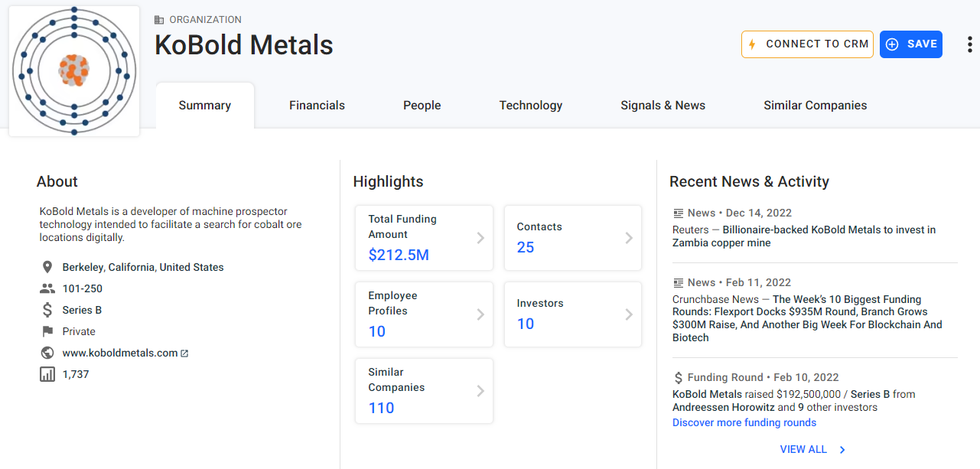
Task: Click the KoBold Metals atom logo
Action: pyautogui.click(x=74, y=71)
